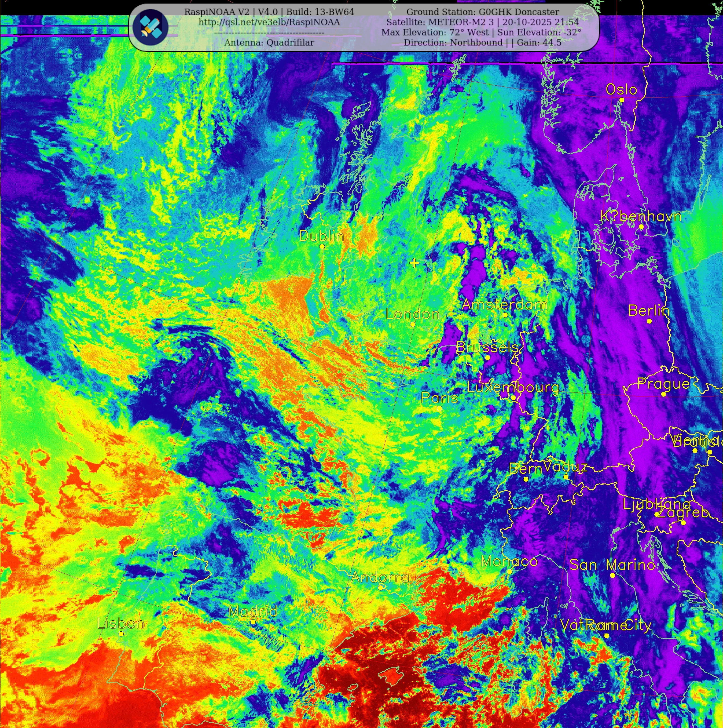Click the Madrid city marker dot

[x=253, y=622]
